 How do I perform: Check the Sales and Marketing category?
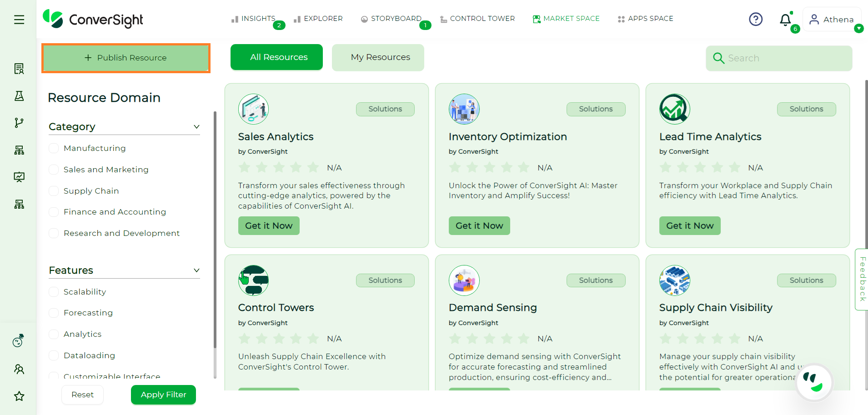coord(54,170)
